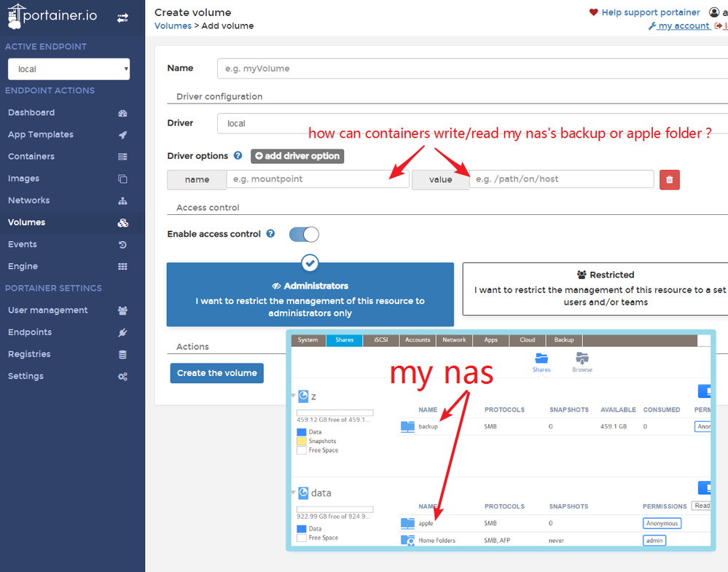
Task: Click the user account avatar icon
Action: point(714,12)
